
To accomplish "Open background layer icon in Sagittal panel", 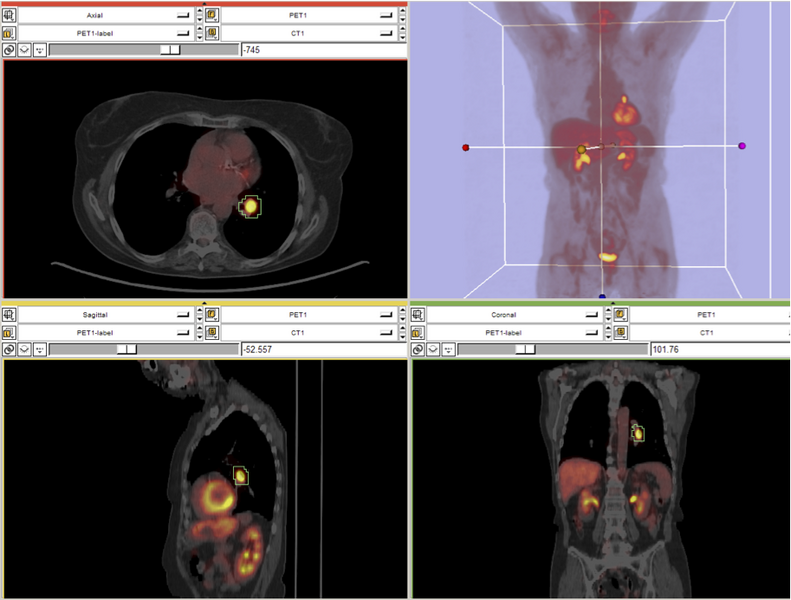I will pyautogui.click(x=212, y=333).
